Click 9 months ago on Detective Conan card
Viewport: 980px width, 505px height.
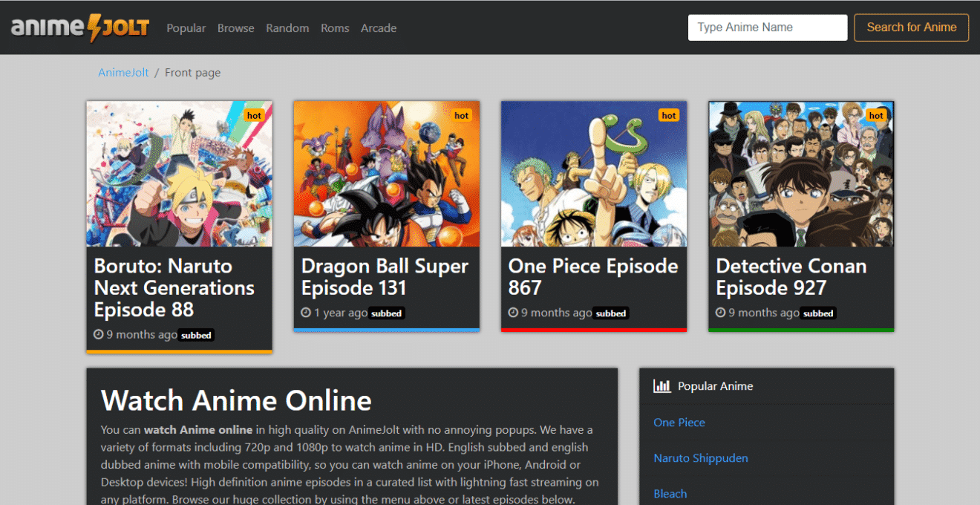[764, 313]
